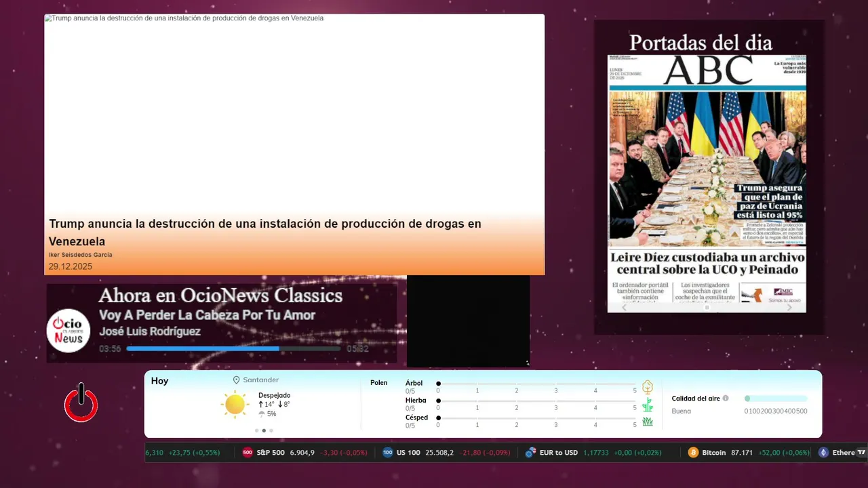Click the US 100 ticker badge
Screen dimensions: 868x488
387,452
